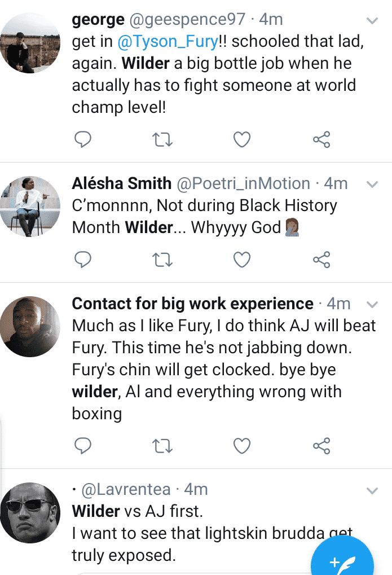The image size is (392, 575).
Task: Like the tweet about AJ beating Fury
Action: pos(242,446)
